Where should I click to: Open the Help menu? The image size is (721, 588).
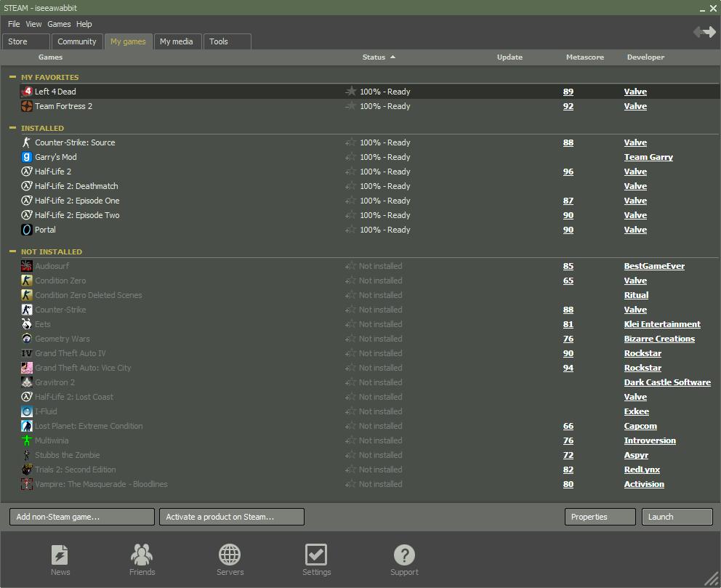coord(84,24)
